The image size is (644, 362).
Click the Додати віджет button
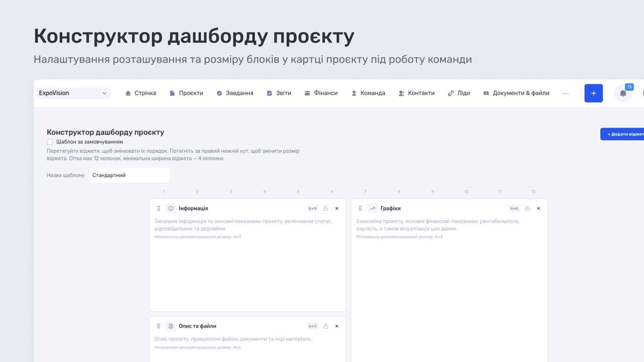point(622,134)
